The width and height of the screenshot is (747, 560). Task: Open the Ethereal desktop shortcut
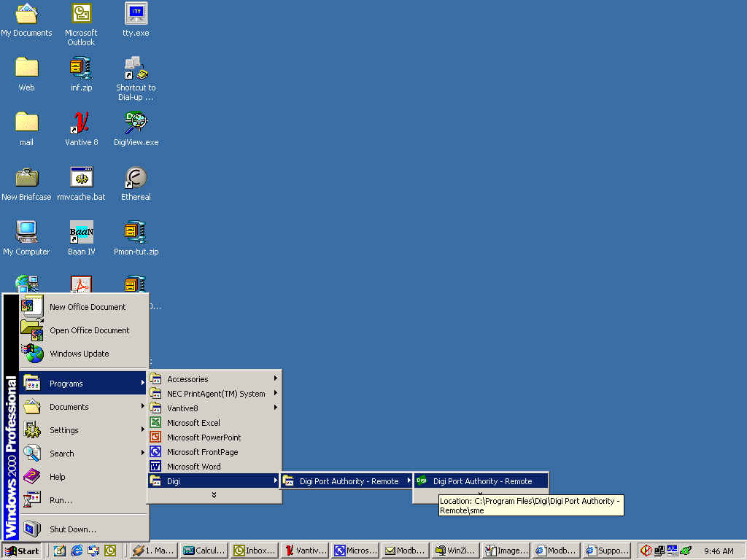[x=136, y=178]
